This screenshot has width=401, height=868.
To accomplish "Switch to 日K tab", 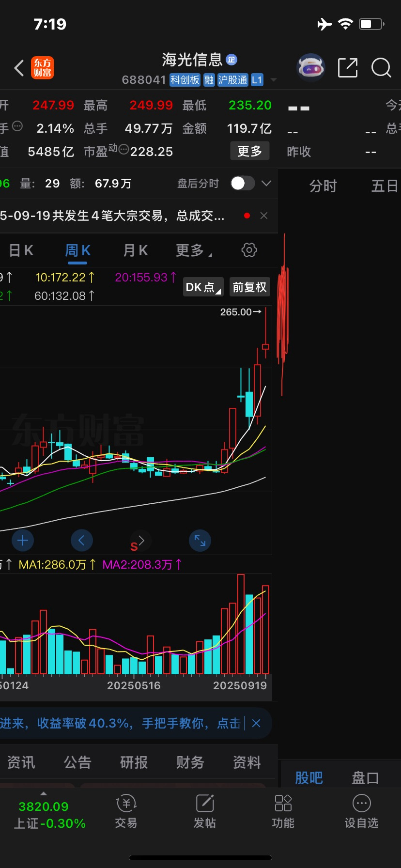I will pyautogui.click(x=21, y=250).
